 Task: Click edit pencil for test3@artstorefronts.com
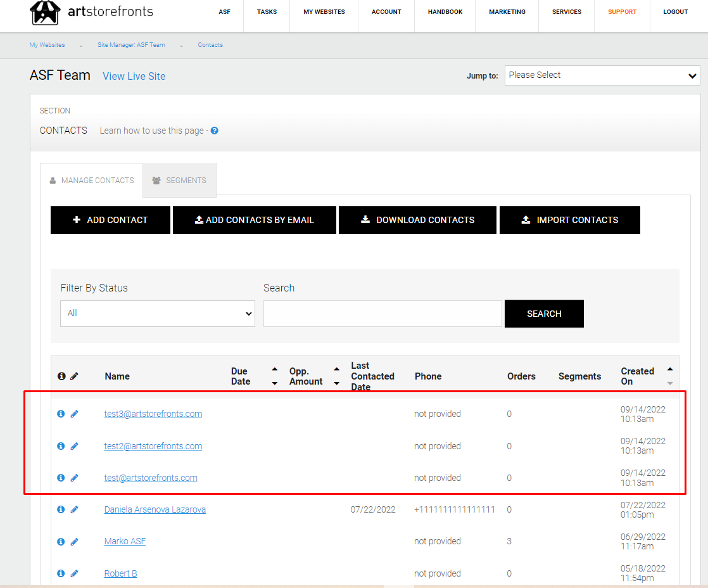75,414
